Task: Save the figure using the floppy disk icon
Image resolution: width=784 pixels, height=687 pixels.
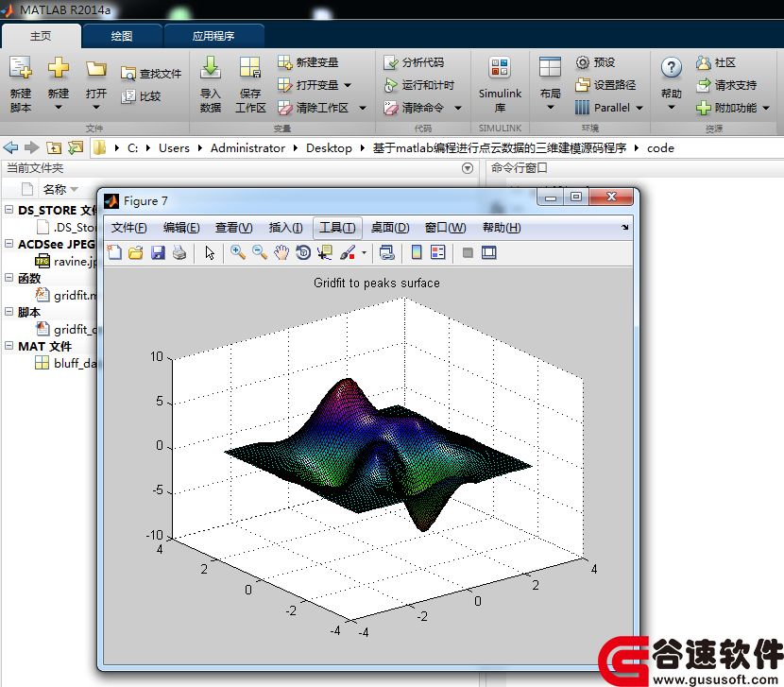Action: point(158,252)
